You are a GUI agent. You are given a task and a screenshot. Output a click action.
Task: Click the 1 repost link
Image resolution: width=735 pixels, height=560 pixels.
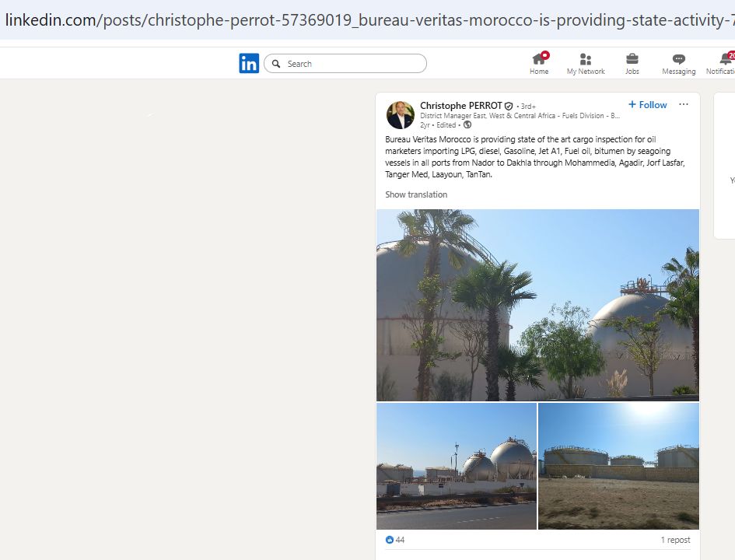coord(675,540)
